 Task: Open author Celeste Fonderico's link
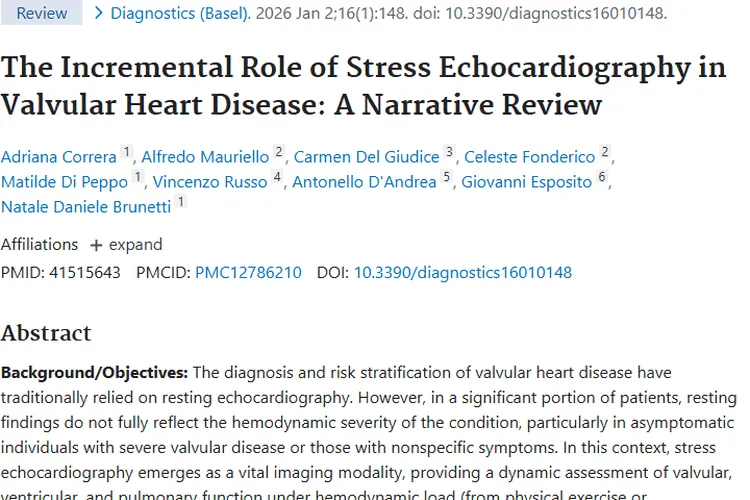[x=530, y=156]
